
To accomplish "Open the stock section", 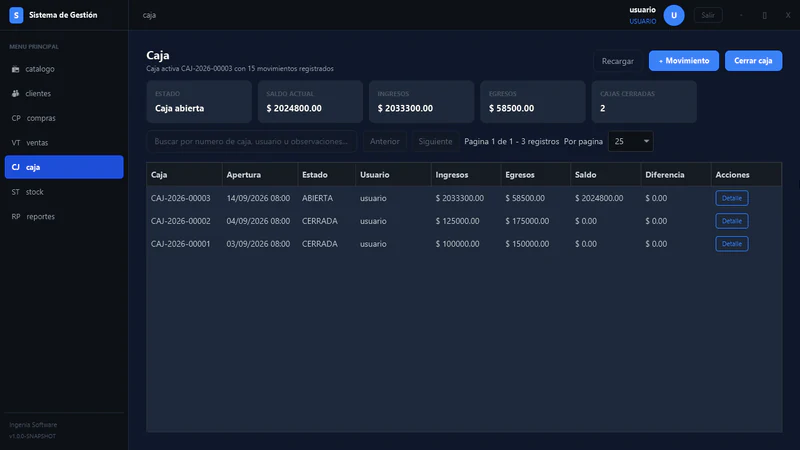I will 64,192.
